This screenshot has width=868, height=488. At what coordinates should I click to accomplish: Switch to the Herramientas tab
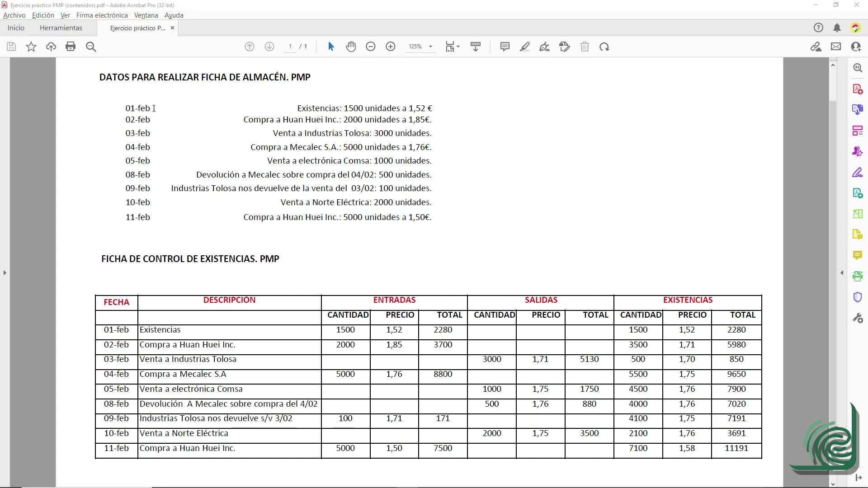[x=61, y=28]
